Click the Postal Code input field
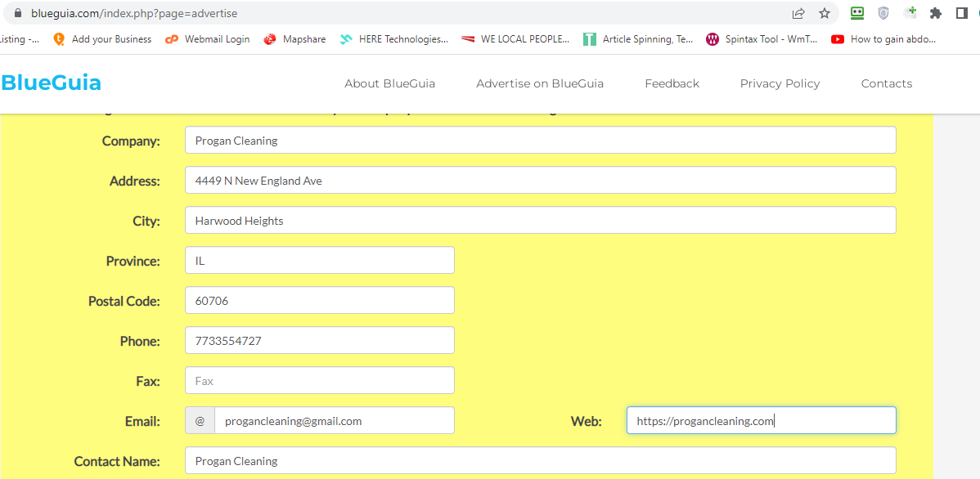Screen dimensions: 980x479 319,300
